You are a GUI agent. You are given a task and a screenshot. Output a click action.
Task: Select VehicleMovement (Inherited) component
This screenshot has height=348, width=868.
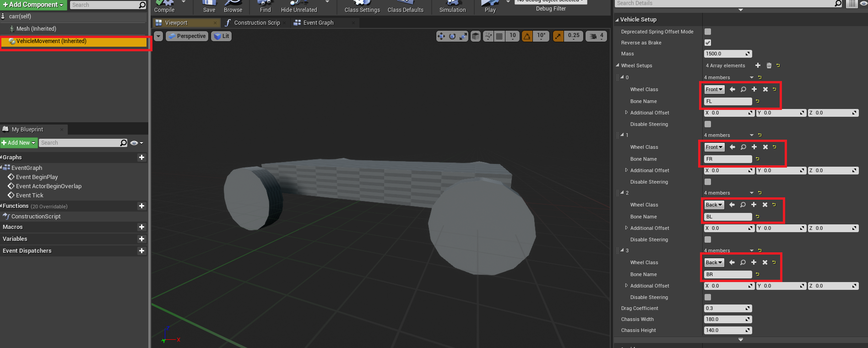click(x=74, y=41)
